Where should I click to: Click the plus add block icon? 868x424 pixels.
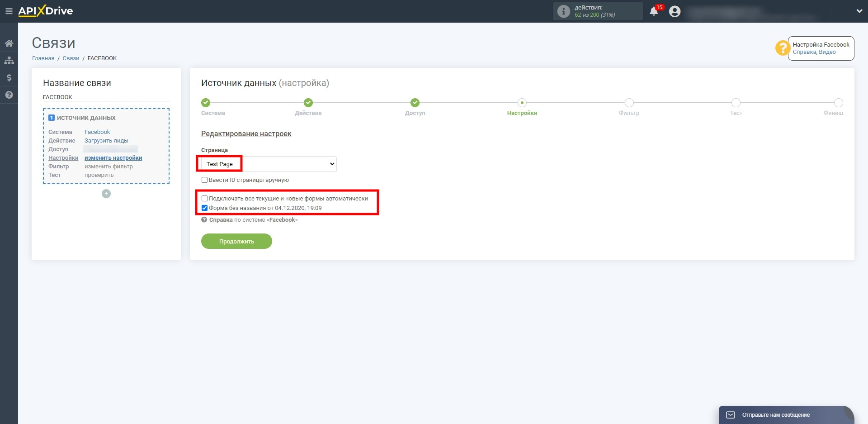coord(106,194)
